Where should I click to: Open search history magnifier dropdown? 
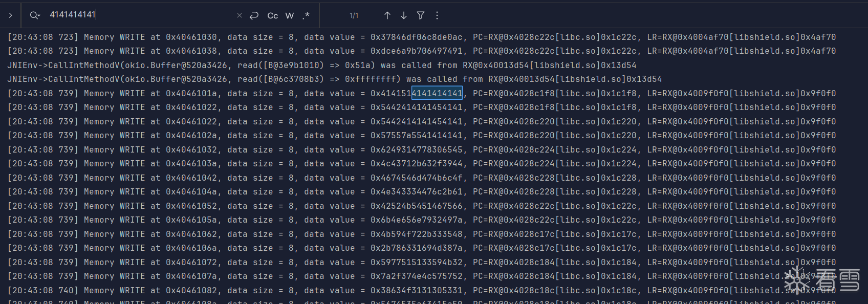click(35, 15)
